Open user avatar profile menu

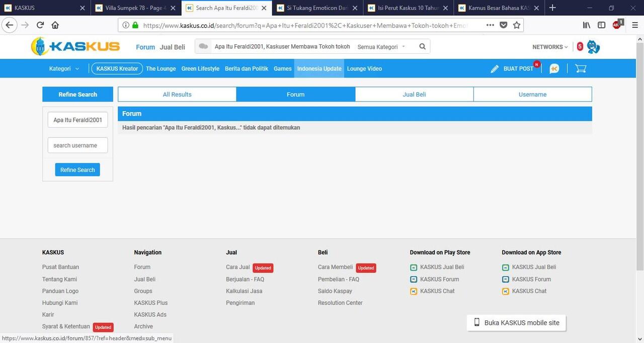point(594,47)
